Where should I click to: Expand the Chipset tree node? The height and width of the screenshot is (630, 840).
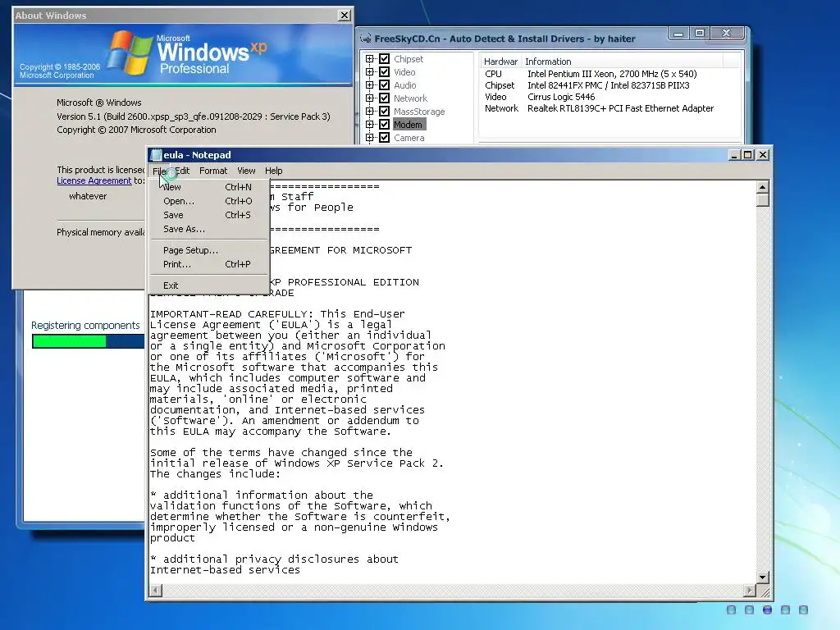point(370,59)
